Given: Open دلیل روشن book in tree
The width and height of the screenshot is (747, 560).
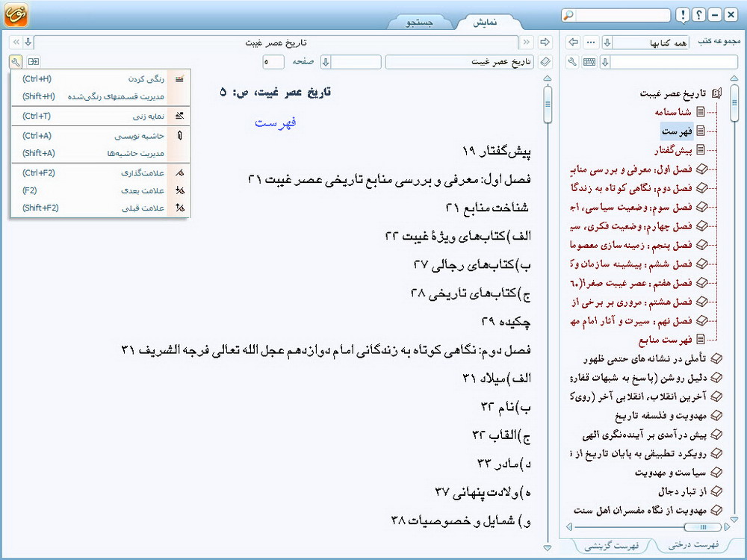Looking at the screenshot, I should coord(639,378).
